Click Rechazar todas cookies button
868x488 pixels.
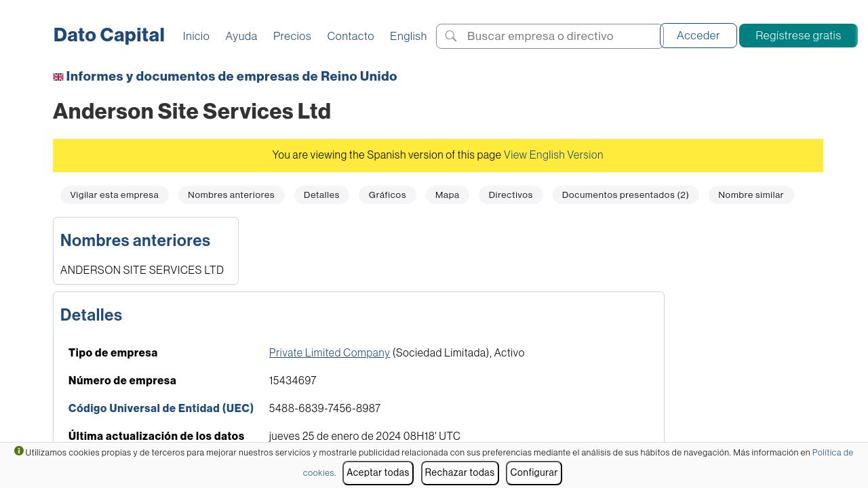coord(460,472)
